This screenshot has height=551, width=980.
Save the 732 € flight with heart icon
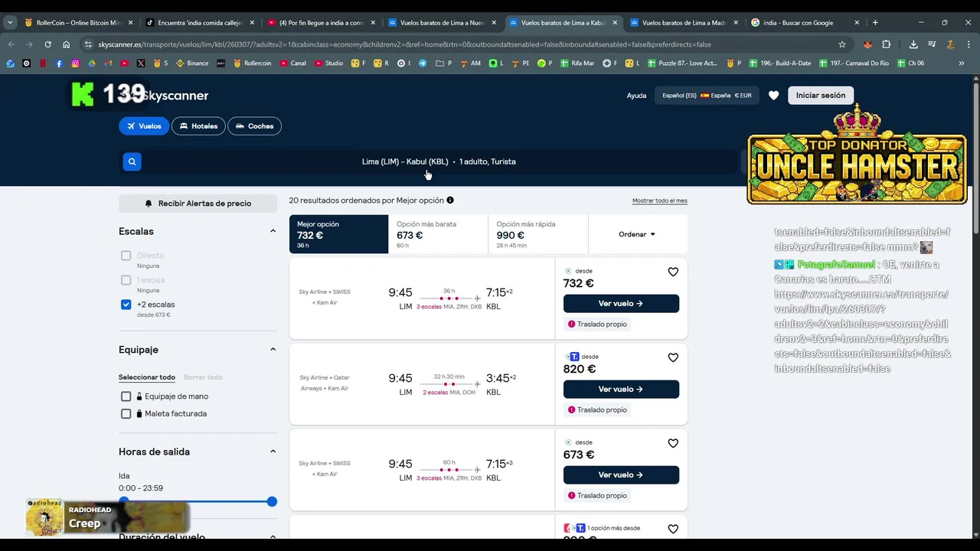[673, 272]
